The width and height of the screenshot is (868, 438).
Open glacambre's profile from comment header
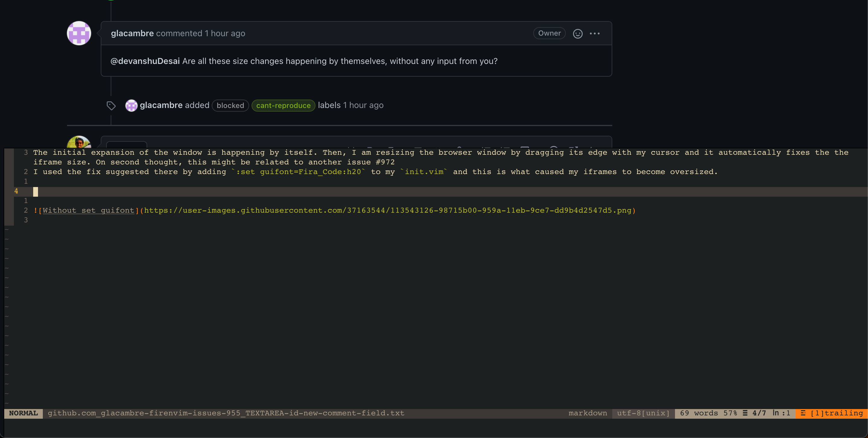tap(132, 33)
